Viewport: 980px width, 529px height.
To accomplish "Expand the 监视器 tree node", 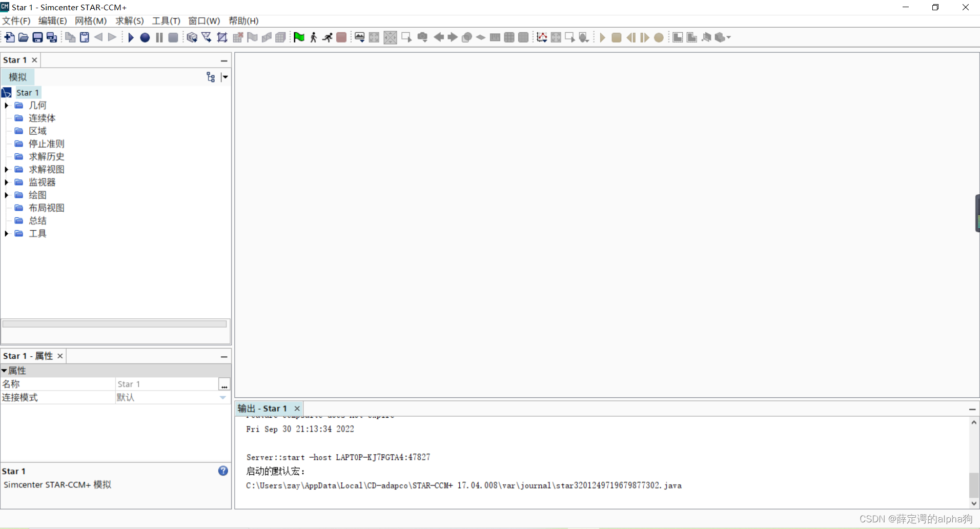I will coord(7,182).
